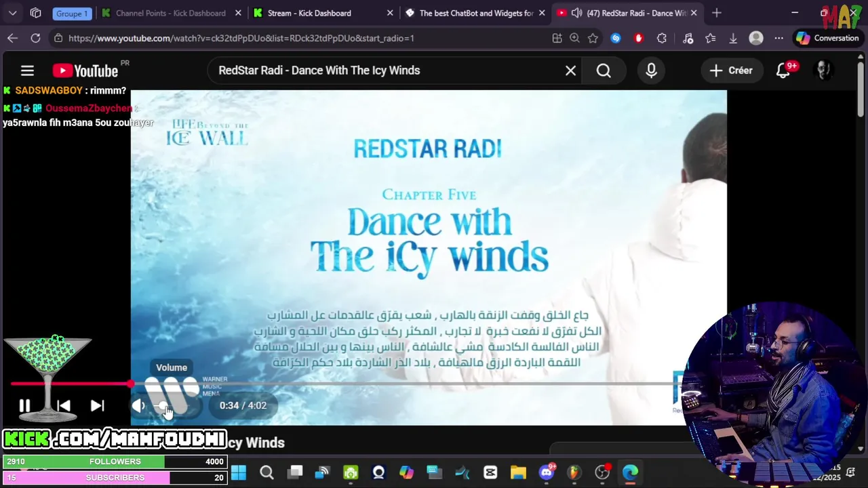Open the browser profile icon
The image size is (868, 488).
click(x=756, y=38)
